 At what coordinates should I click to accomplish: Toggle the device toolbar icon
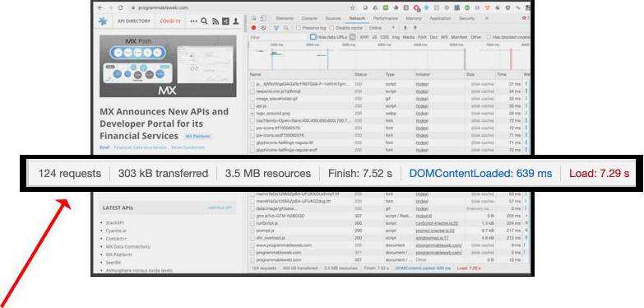263,18
